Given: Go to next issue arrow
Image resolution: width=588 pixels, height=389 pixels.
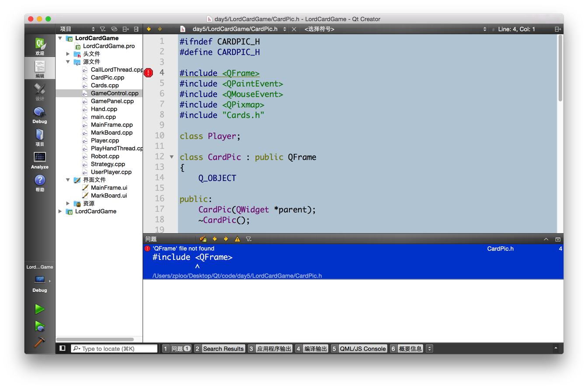Looking at the screenshot, I should [x=226, y=239].
